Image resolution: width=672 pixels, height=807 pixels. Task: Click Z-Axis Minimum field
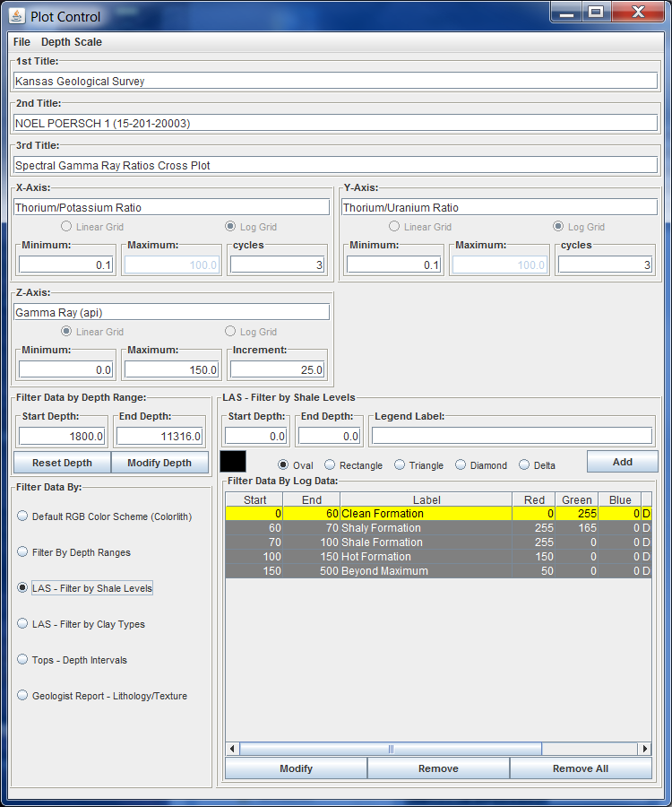pyautogui.click(x=65, y=369)
